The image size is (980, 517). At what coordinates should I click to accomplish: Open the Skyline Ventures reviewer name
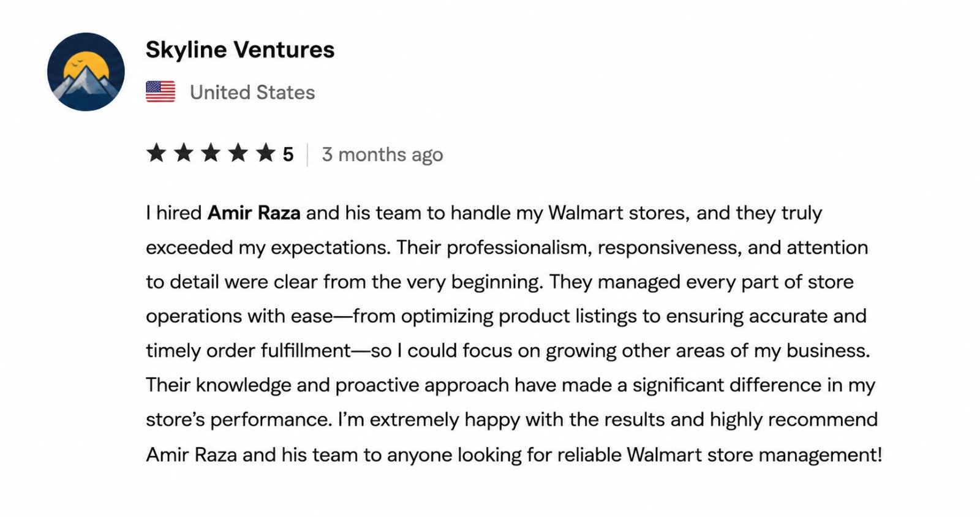point(240,50)
